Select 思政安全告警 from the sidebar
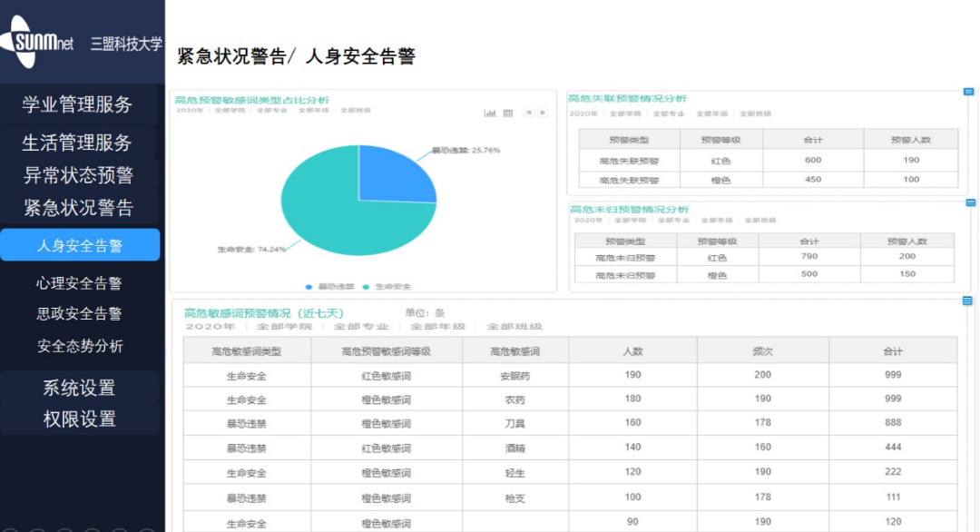This screenshot has width=980, height=532. point(80,314)
